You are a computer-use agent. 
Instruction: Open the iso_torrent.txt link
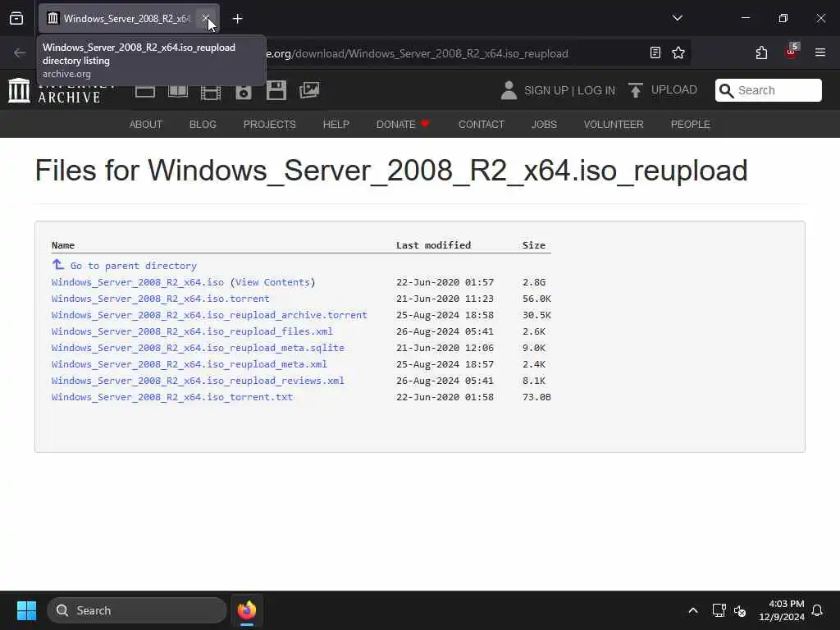[x=172, y=397]
